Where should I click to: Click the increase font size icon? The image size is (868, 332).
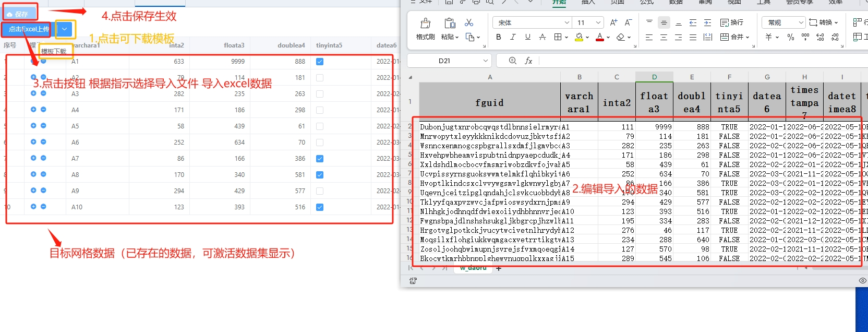pyautogui.click(x=613, y=22)
